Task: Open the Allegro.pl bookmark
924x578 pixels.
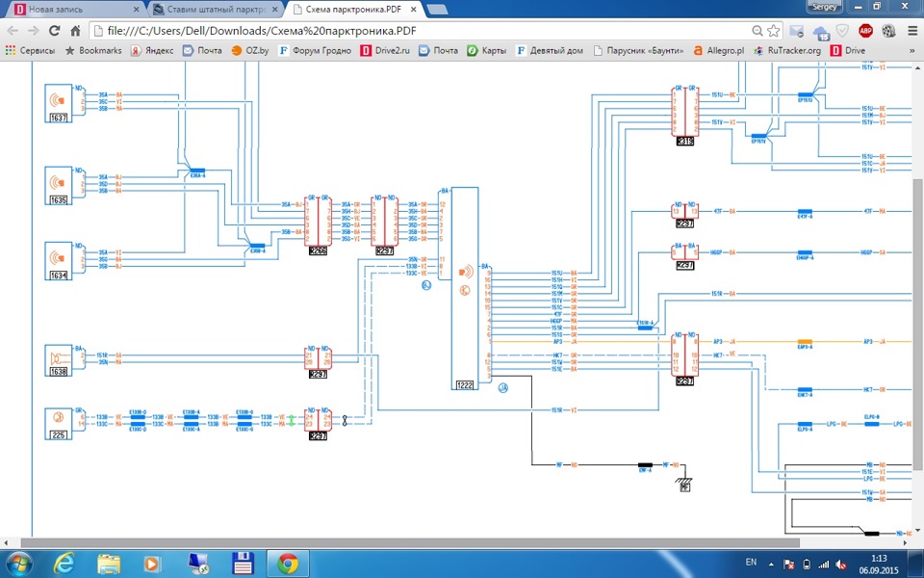Action: click(718, 51)
